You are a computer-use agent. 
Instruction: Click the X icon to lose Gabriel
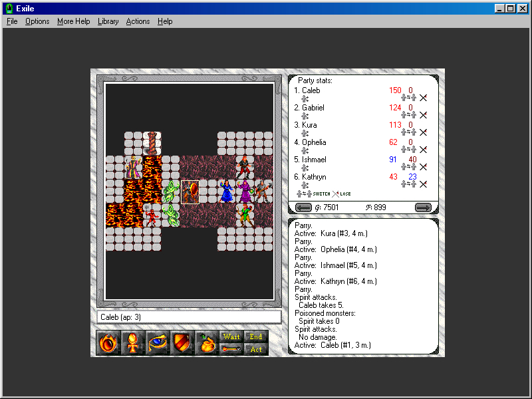point(423,115)
